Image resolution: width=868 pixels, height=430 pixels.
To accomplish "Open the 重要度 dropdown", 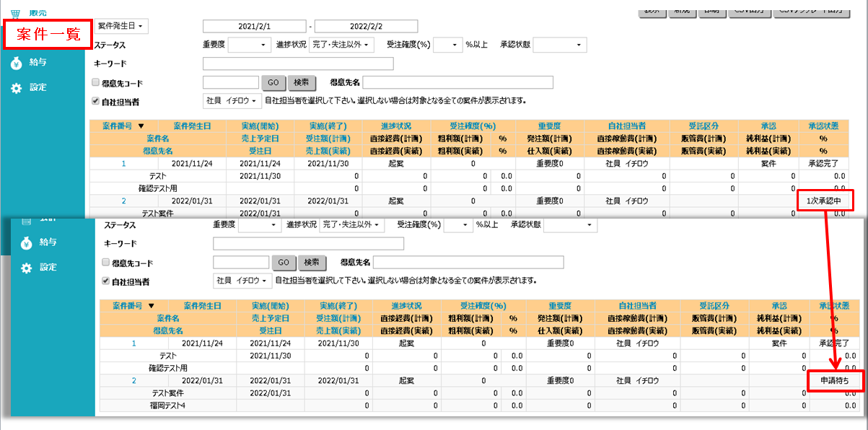I will 249,44.
